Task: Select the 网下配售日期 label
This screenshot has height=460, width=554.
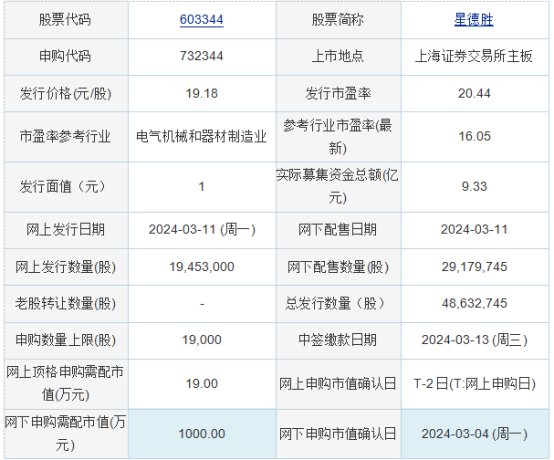Action: (337, 229)
